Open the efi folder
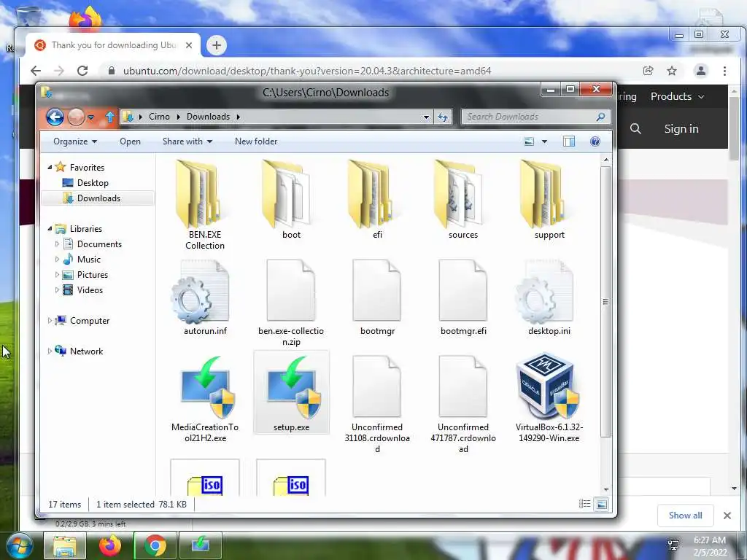Screen dimensions: 747x560 377,200
